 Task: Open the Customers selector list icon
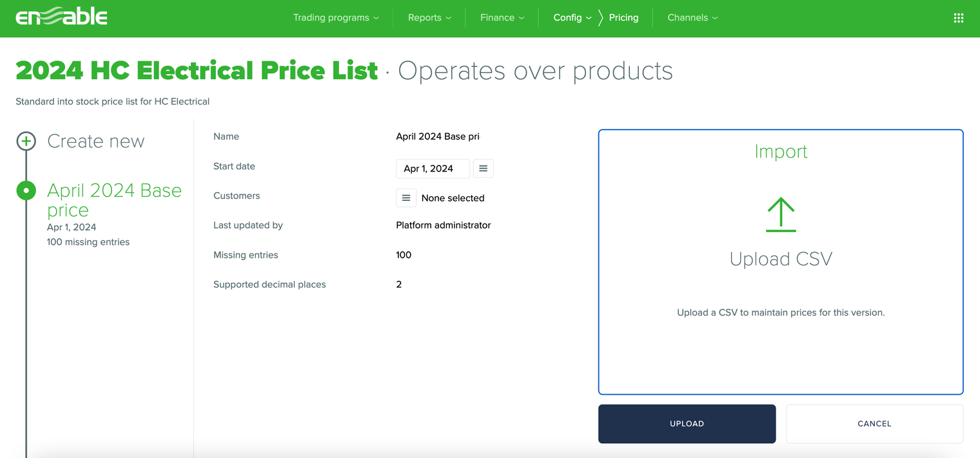[x=406, y=198]
